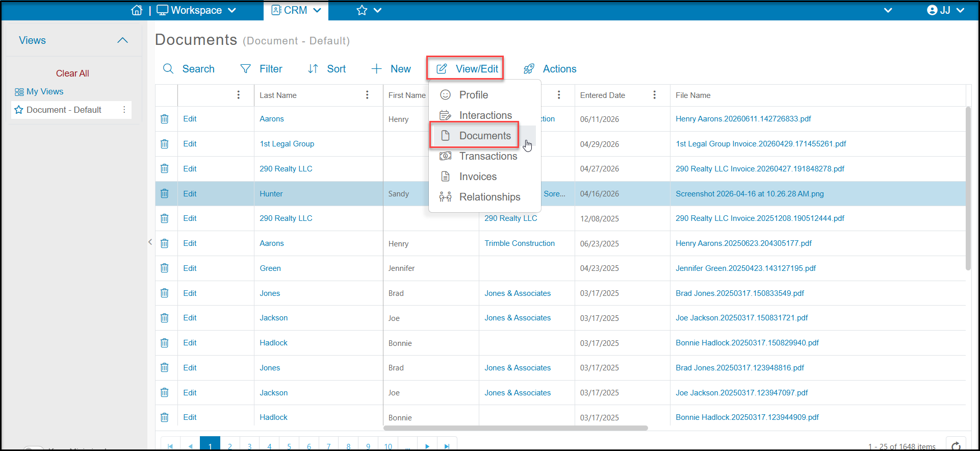Image resolution: width=980 pixels, height=451 pixels.
Task: Open Last Name column options menu
Action: (x=367, y=95)
